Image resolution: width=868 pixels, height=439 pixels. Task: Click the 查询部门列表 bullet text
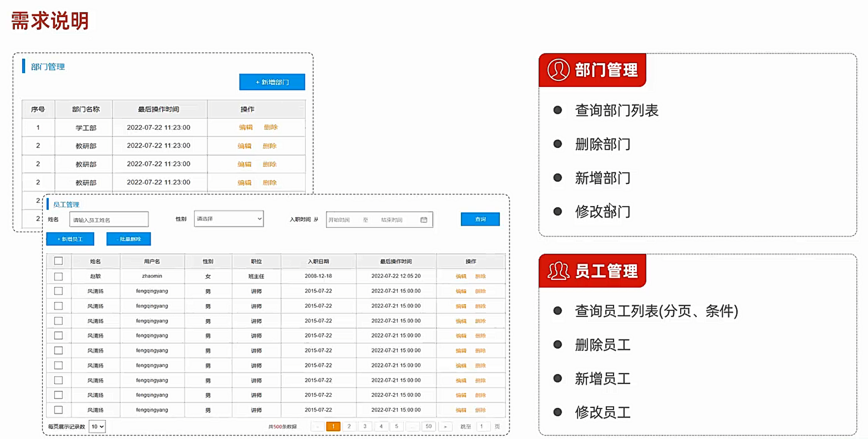point(617,110)
